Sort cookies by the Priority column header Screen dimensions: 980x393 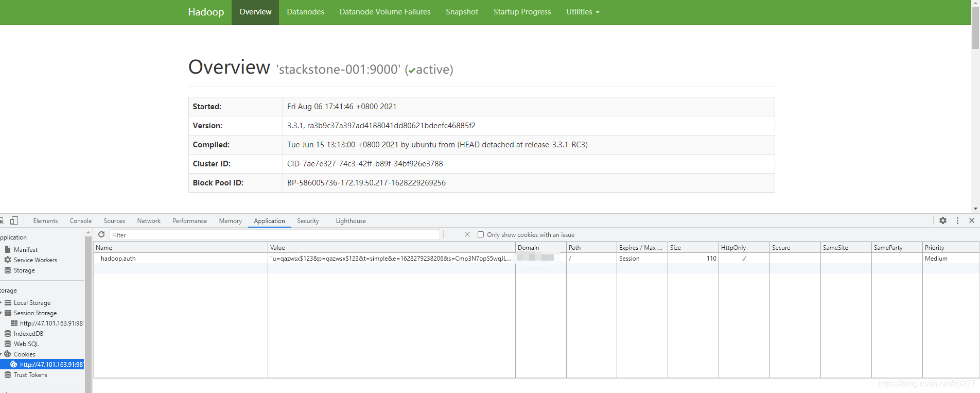[951, 248]
